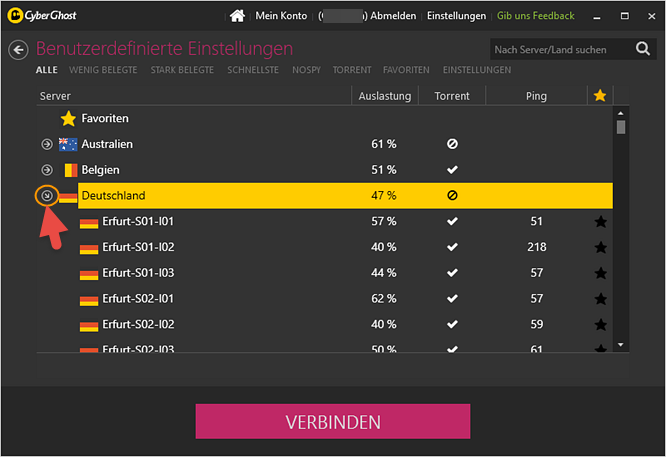
Task: Switch to the STARK BELEGTE tab
Action: (182, 70)
